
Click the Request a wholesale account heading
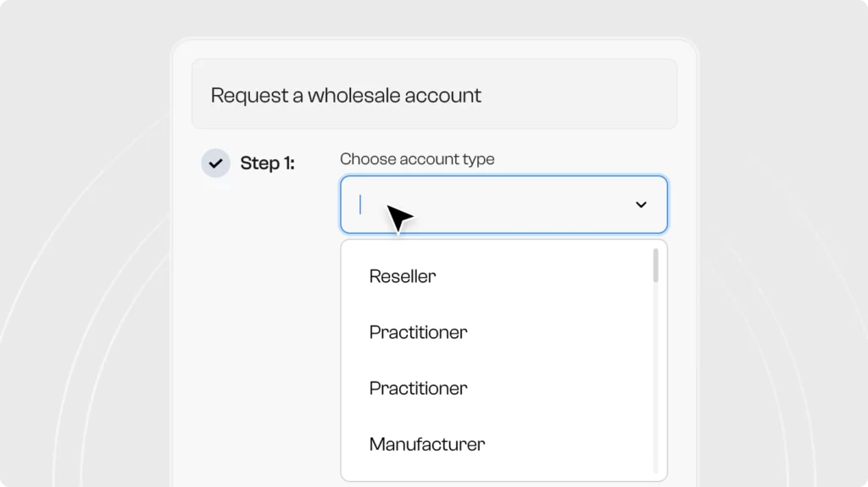click(346, 95)
